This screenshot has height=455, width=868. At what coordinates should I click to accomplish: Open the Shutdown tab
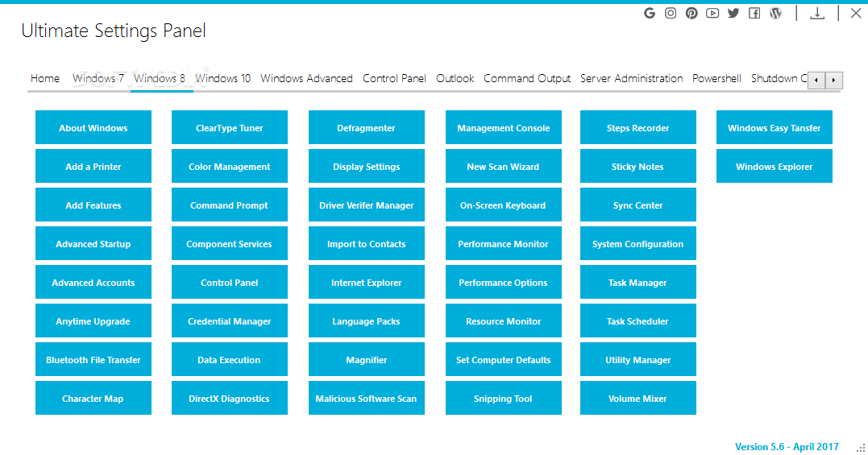778,78
